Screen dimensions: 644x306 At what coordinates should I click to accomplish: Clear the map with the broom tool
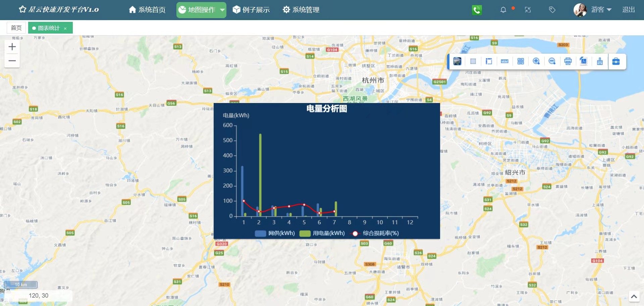[x=600, y=61]
